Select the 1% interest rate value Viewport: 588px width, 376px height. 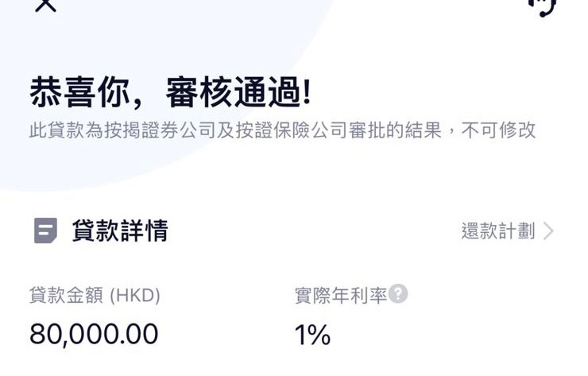312,335
